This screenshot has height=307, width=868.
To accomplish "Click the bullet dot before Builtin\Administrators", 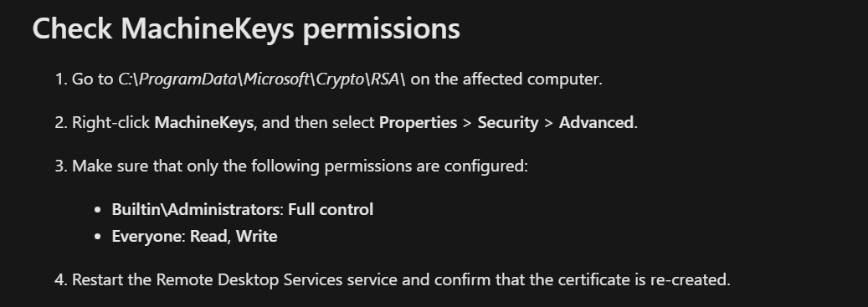I will pyautogui.click(x=98, y=210).
